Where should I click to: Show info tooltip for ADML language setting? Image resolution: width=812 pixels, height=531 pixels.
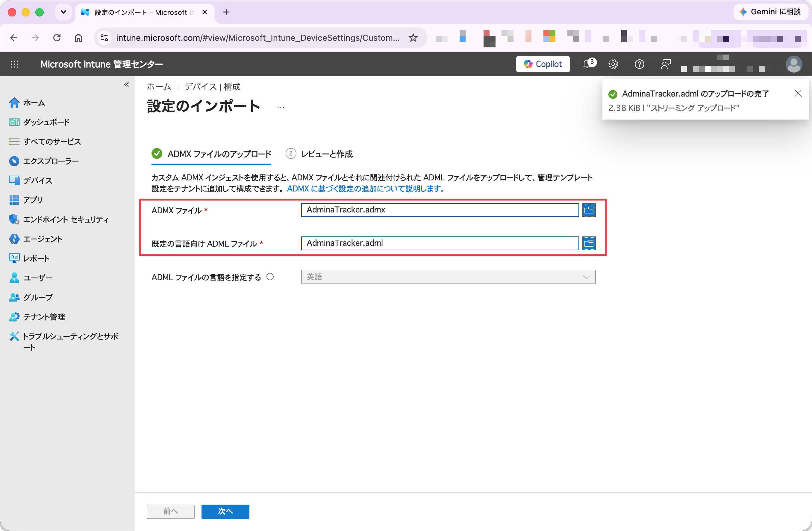pos(270,277)
